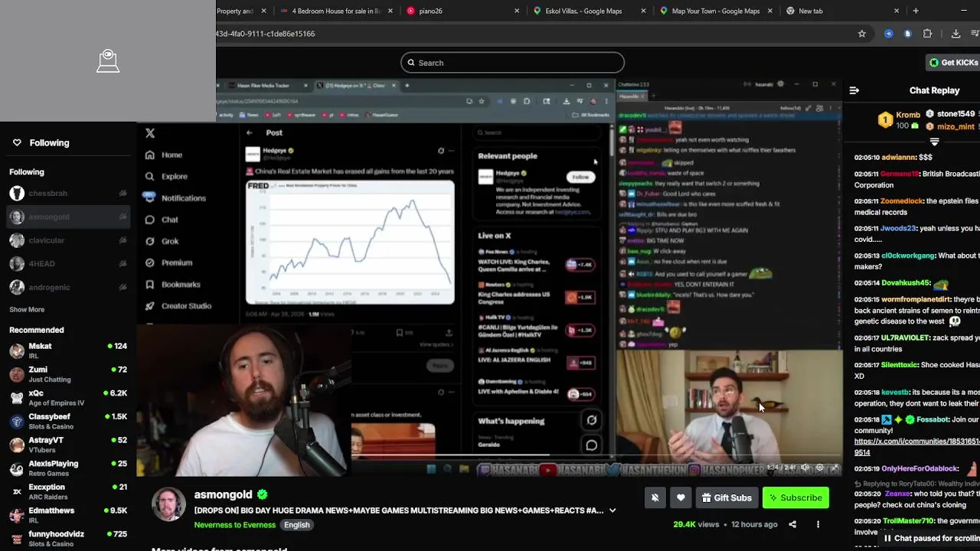The height and width of the screenshot is (551, 980).
Task: Collapse chat with the arrow icon beside Chat Replay
Action: tap(854, 90)
